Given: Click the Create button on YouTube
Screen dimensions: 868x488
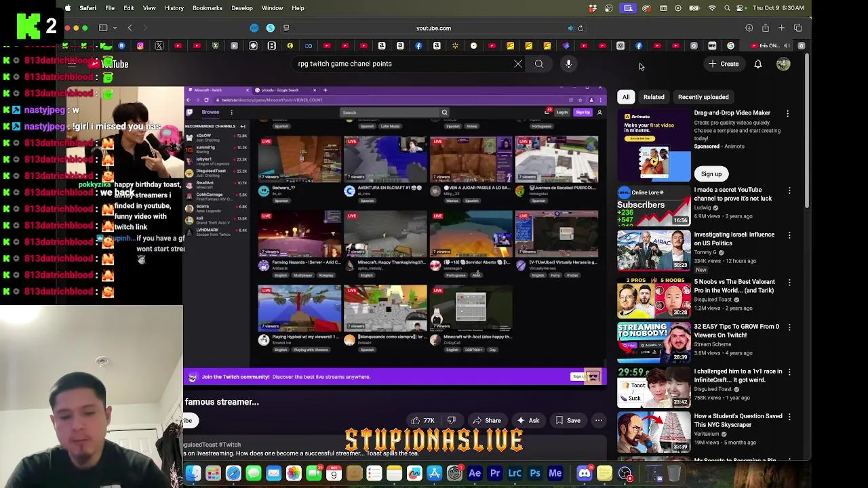Looking at the screenshot, I should (x=724, y=64).
